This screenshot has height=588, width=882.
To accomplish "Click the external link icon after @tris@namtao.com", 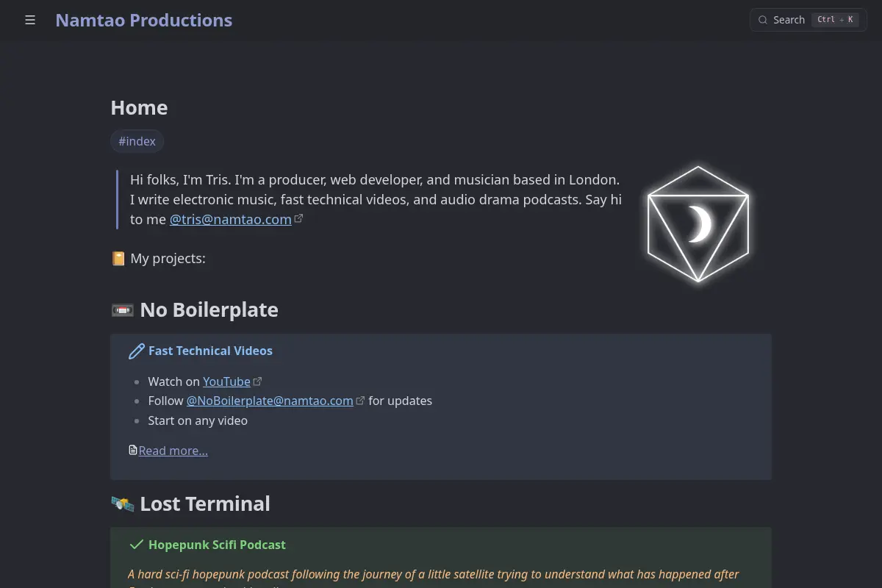I will coord(298,218).
